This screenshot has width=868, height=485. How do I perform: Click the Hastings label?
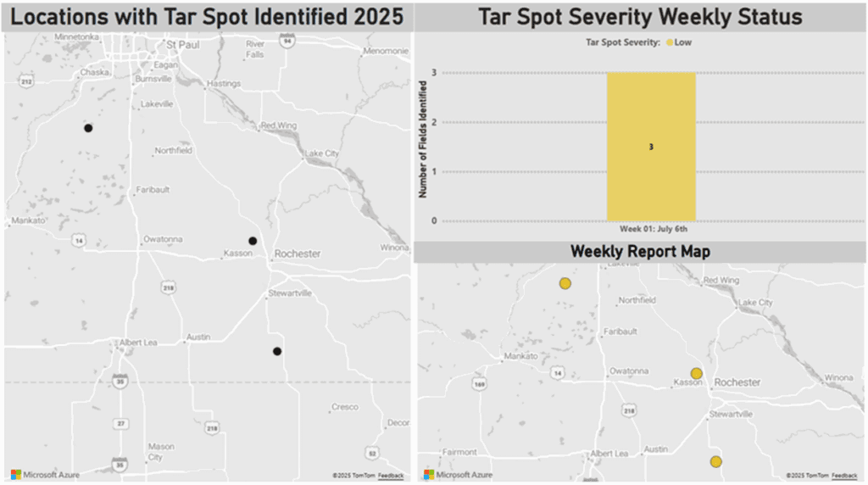click(224, 84)
